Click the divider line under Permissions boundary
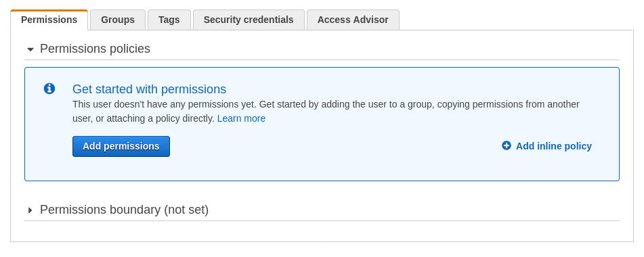The height and width of the screenshot is (257, 644). pyautogui.click(x=322, y=221)
